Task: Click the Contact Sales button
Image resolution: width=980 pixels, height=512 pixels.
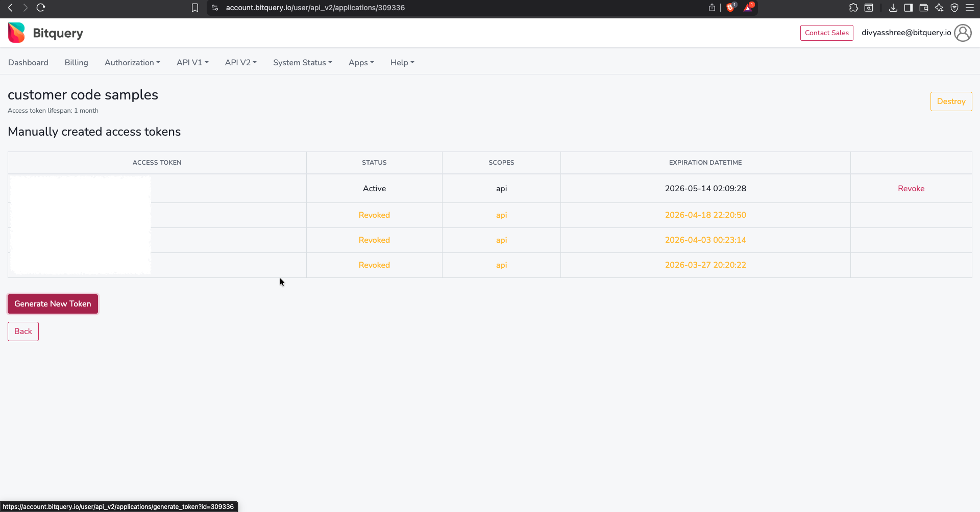Action: point(826,33)
